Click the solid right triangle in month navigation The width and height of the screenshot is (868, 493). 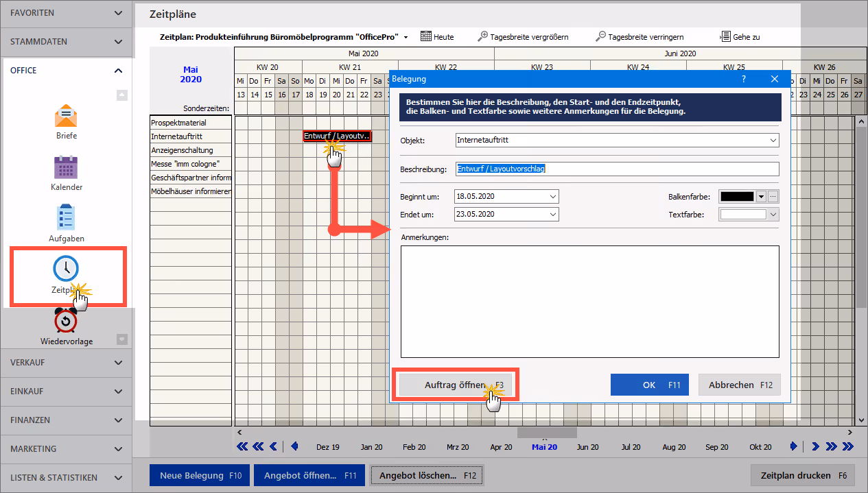tap(794, 446)
